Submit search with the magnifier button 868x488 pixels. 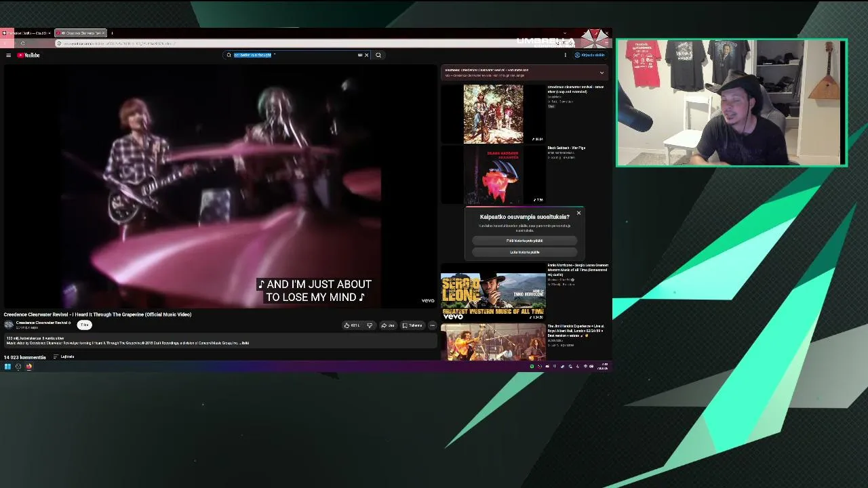378,55
